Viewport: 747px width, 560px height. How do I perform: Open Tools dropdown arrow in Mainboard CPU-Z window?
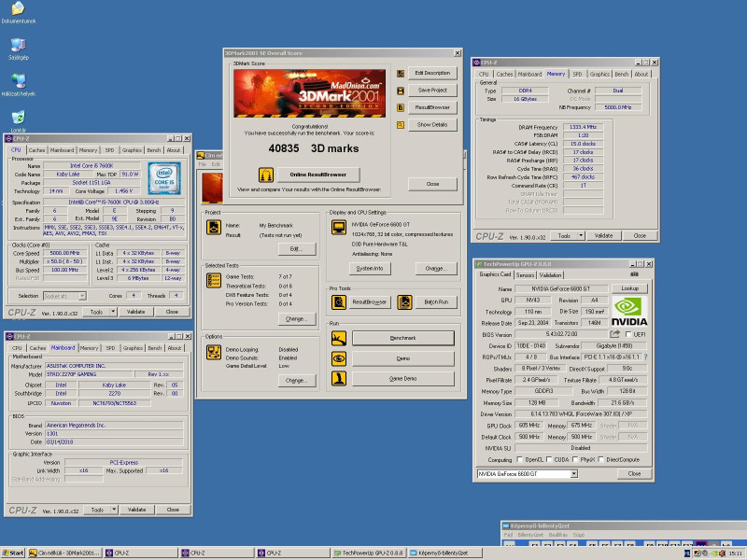[113, 510]
